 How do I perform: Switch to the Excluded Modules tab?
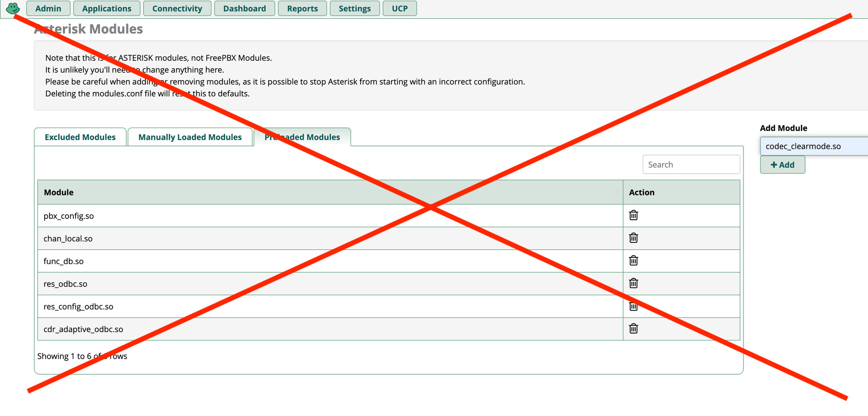(80, 137)
